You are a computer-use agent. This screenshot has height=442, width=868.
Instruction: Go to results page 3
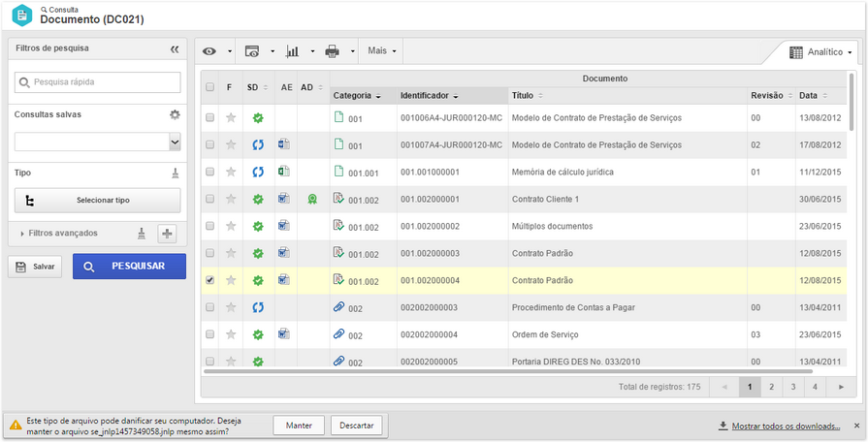tap(792, 387)
